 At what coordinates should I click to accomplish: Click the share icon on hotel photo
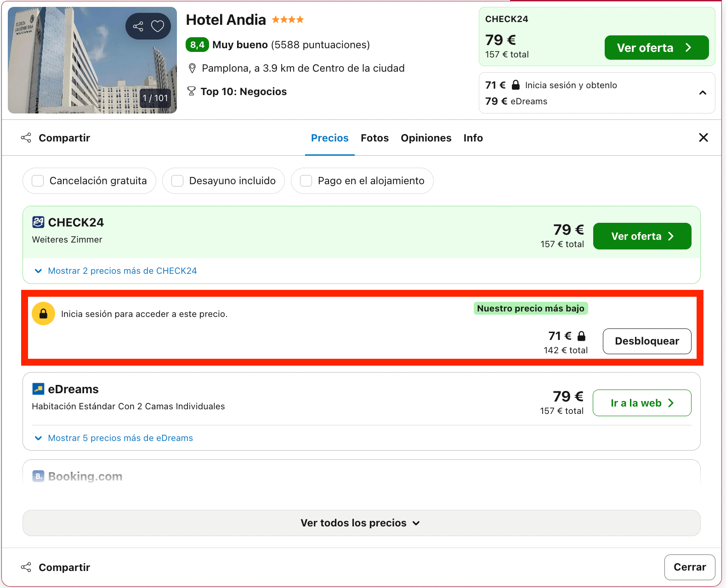(138, 26)
